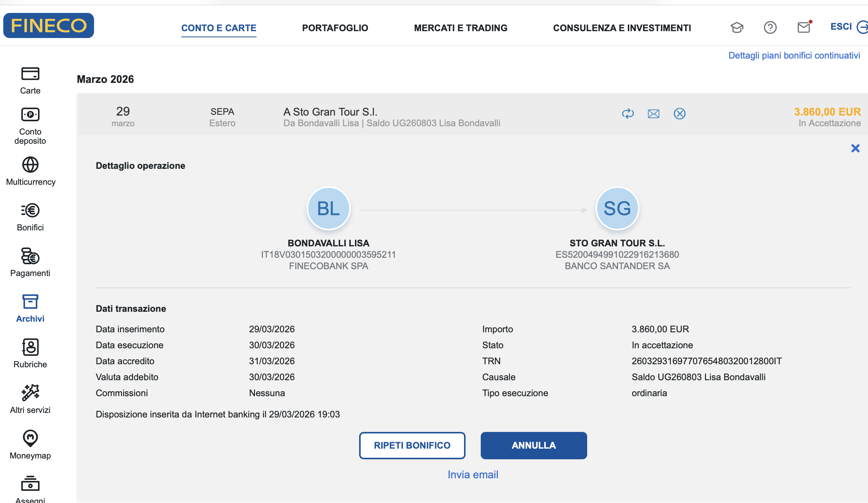Click the Tipo esecuzione value ordinaria
Image resolution: width=868 pixels, height=503 pixels.
coord(649,393)
